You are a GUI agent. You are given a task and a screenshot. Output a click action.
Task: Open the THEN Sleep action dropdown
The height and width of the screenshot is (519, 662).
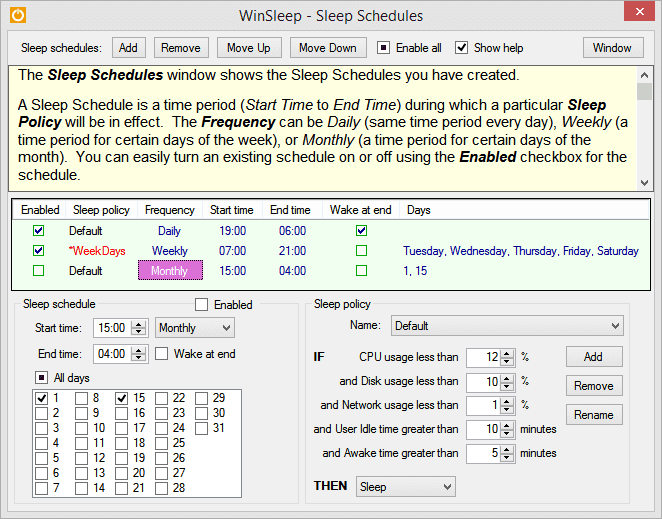click(405, 486)
